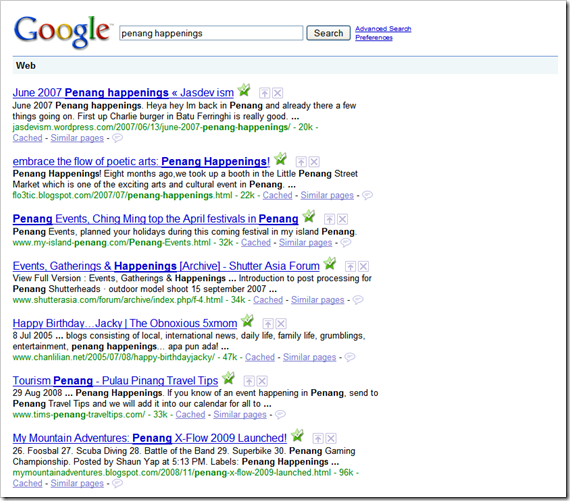The image size is (570, 501).
Task: Open Cached link for the tims-penang-traveltips.com result
Action: [x=190, y=415]
